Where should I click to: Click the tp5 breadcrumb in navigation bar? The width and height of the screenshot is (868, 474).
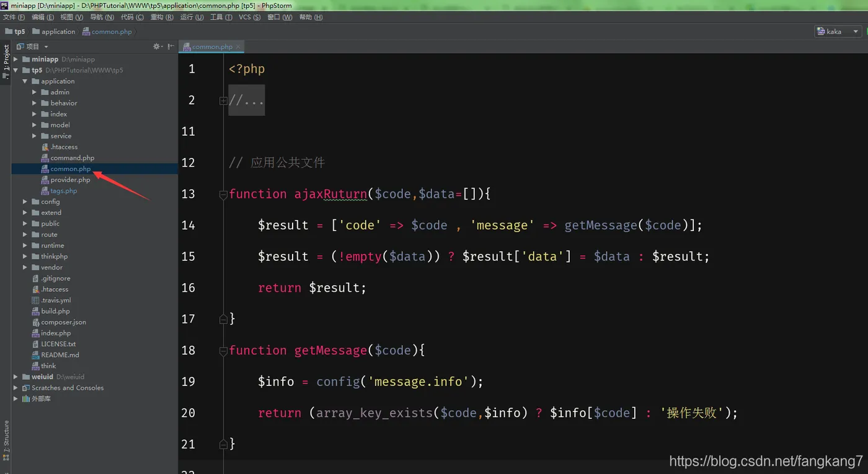[15, 32]
